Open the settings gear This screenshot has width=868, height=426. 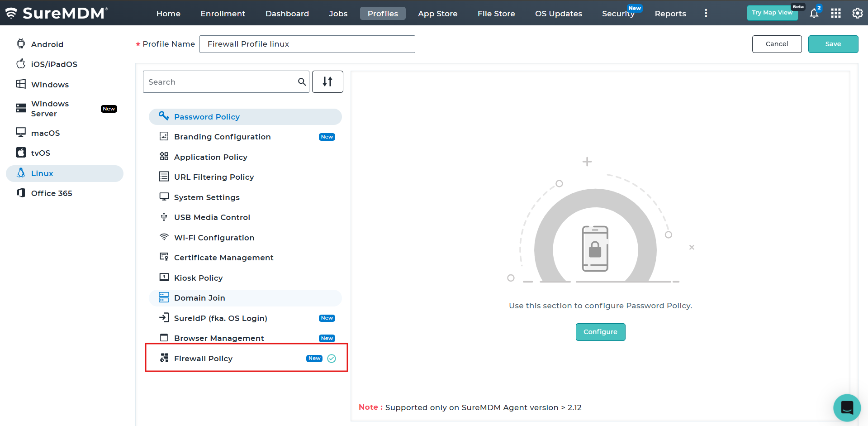pos(857,13)
